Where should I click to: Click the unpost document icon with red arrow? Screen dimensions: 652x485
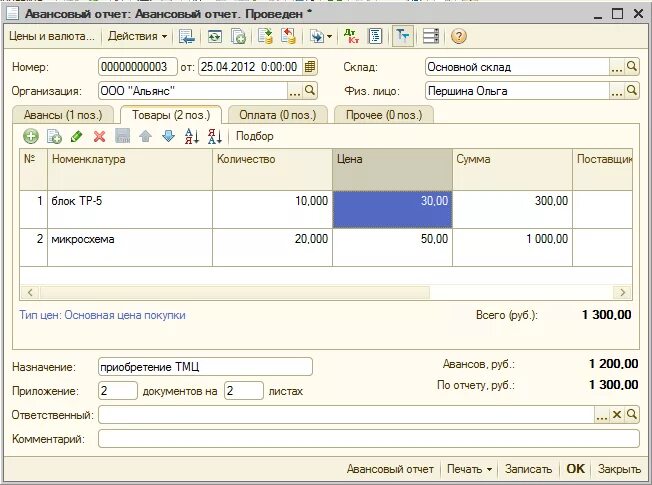[x=288, y=36]
